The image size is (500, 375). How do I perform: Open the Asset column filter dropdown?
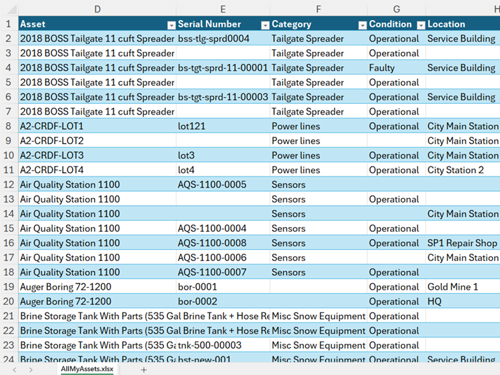pyautogui.click(x=171, y=25)
